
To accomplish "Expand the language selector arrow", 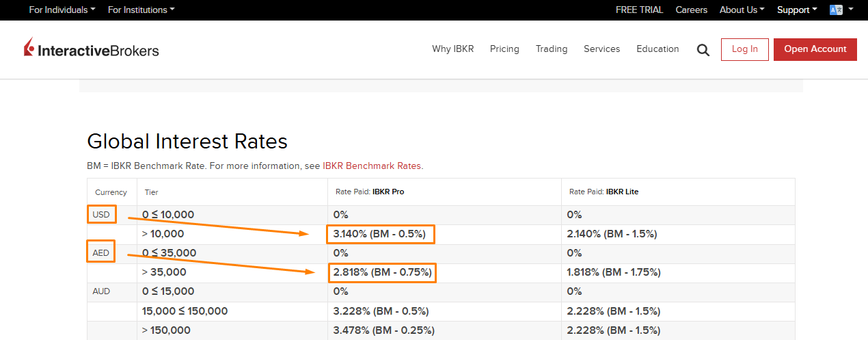I will point(851,10).
